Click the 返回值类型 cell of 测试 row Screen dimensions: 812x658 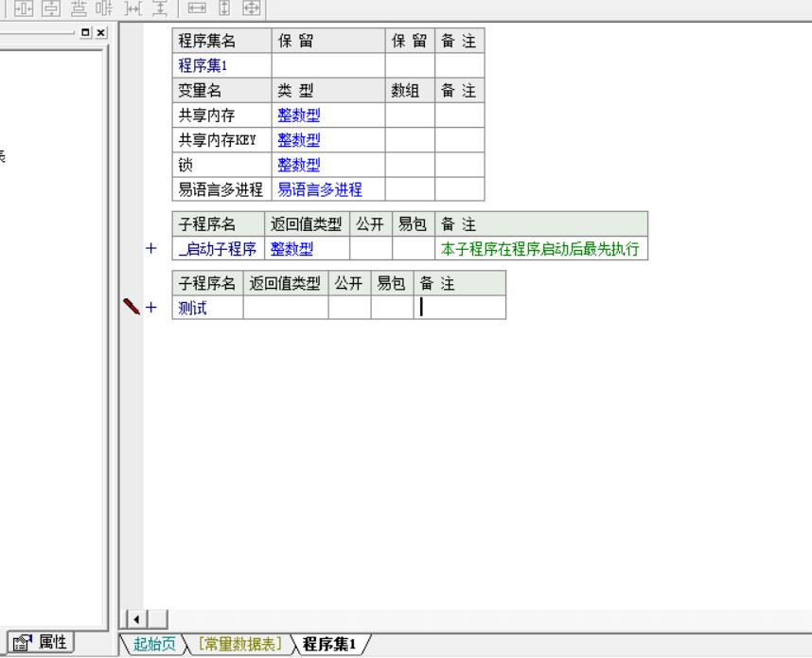286,308
